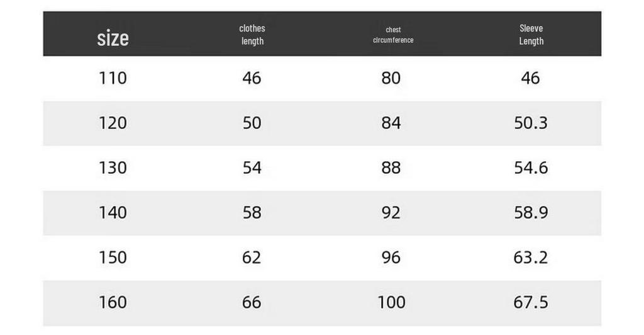Click the 'chest circumference' column header

(393, 35)
